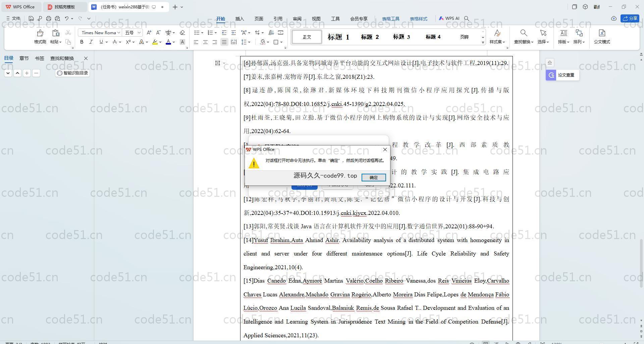This screenshot has height=344, width=644.
Task: Set Justify alignment
Action: click(x=224, y=42)
